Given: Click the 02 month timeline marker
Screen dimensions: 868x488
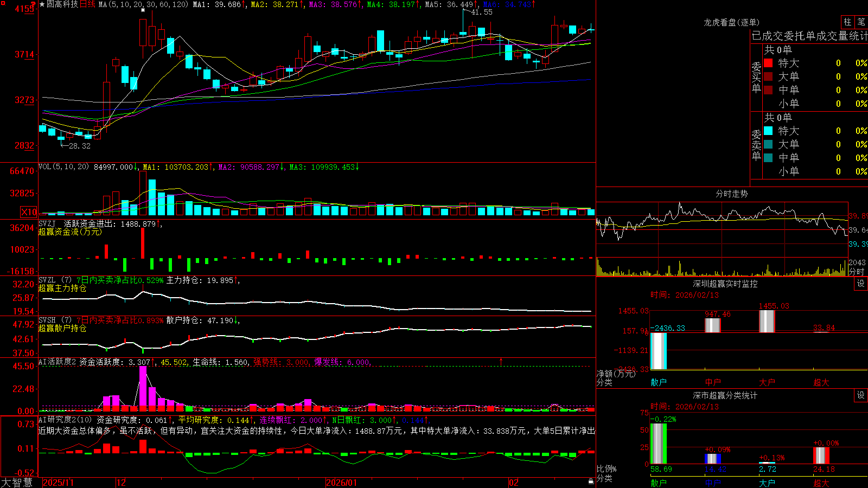Looking at the screenshot, I should tap(514, 483).
